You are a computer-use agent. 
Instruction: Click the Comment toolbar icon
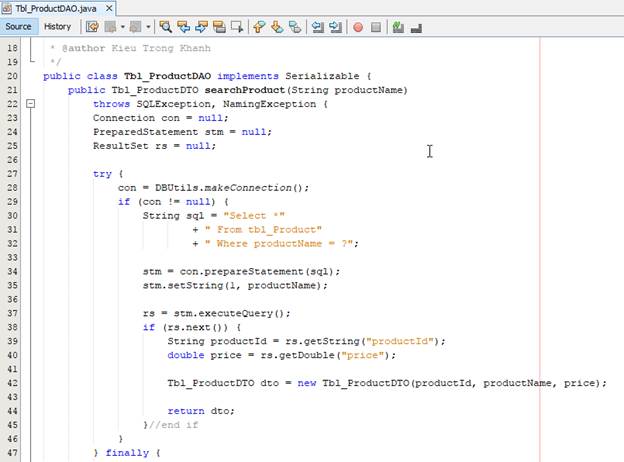398,27
